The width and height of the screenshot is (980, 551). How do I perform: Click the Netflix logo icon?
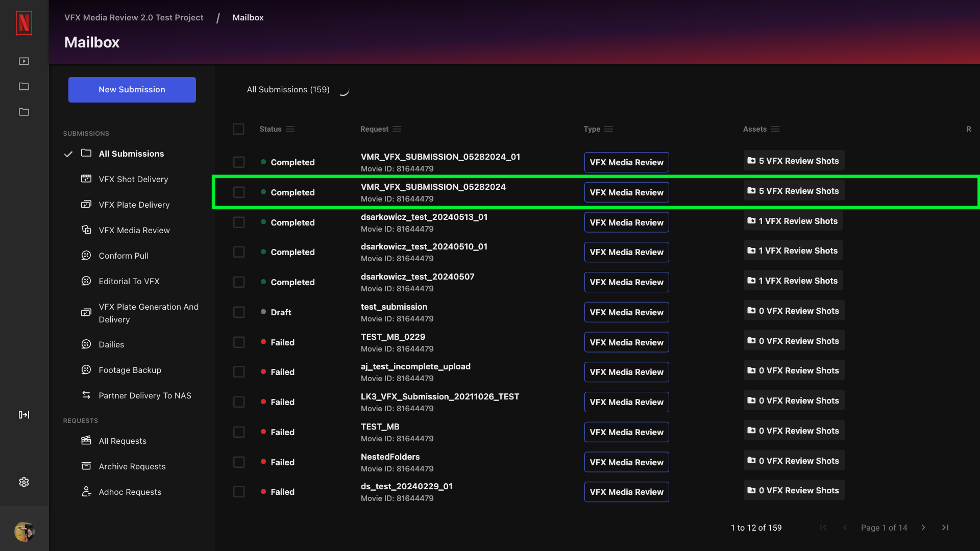click(x=24, y=23)
